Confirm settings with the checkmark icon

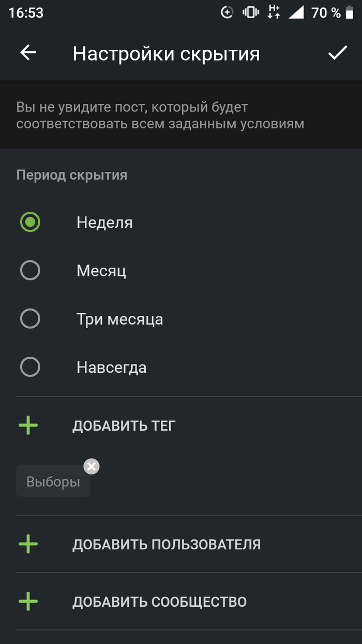338,52
